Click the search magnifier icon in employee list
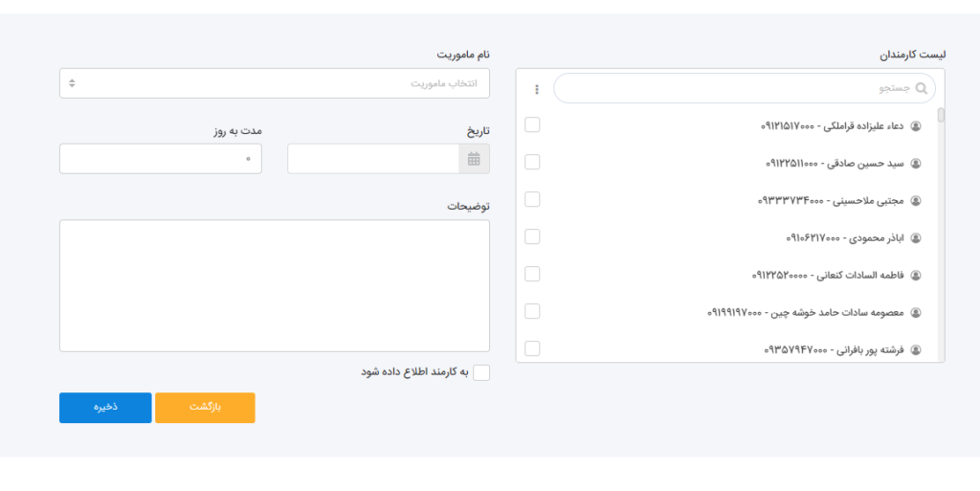This screenshot has height=491, width=980. pyautogui.click(x=923, y=89)
